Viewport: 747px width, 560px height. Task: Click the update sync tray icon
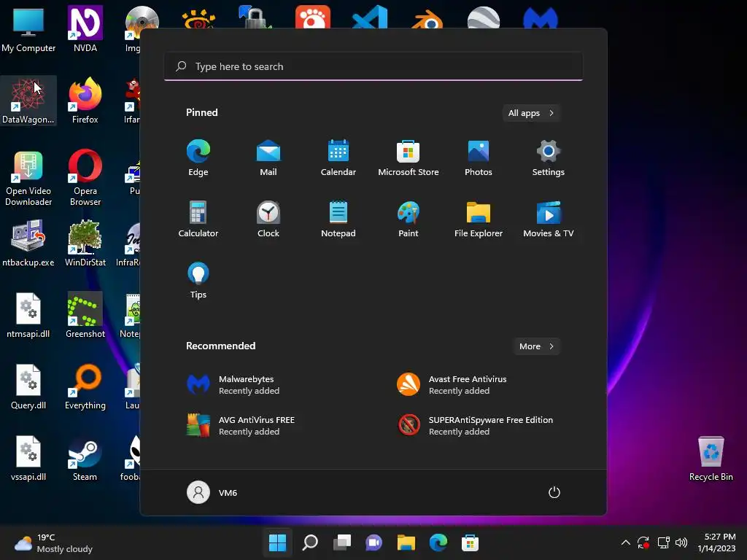[x=643, y=542]
